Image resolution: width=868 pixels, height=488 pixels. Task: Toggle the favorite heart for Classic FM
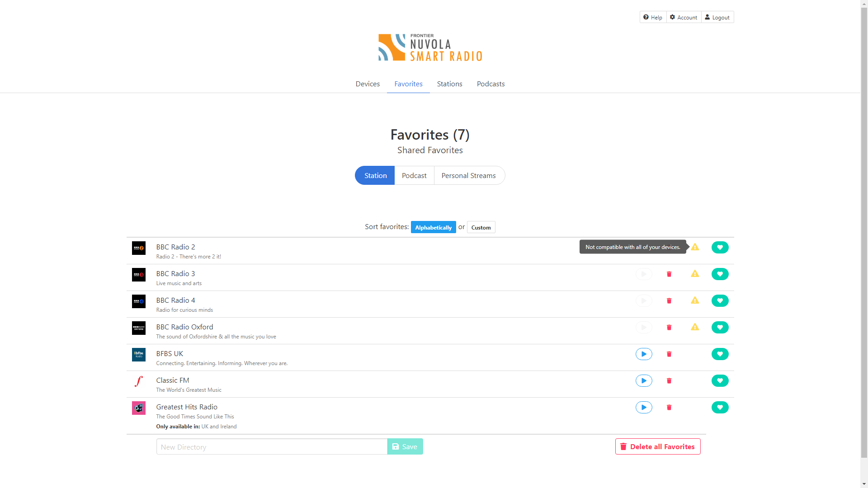720,381
